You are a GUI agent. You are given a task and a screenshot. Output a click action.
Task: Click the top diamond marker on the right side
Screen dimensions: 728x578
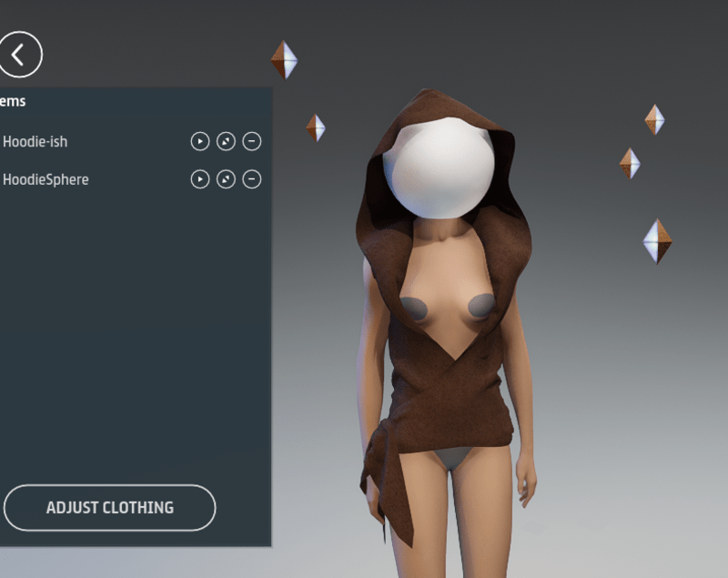pos(654,119)
